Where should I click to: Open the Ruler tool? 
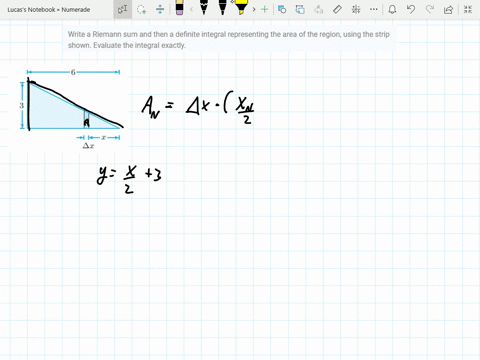pos(337,9)
